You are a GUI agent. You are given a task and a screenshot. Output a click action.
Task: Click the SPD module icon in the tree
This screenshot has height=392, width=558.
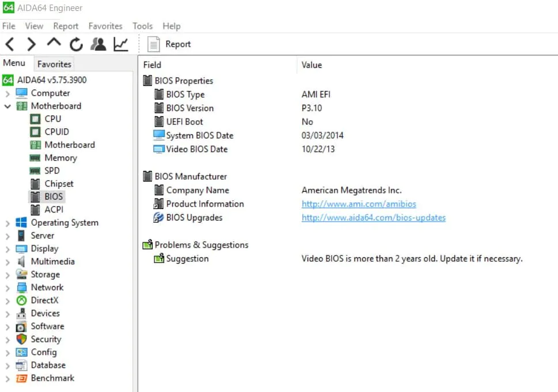tap(35, 171)
